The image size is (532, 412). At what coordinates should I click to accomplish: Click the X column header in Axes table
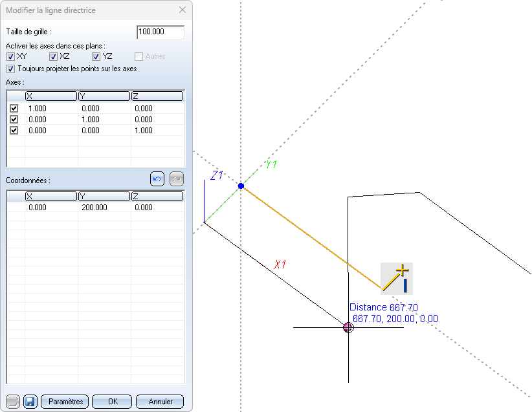pyautogui.click(x=50, y=96)
